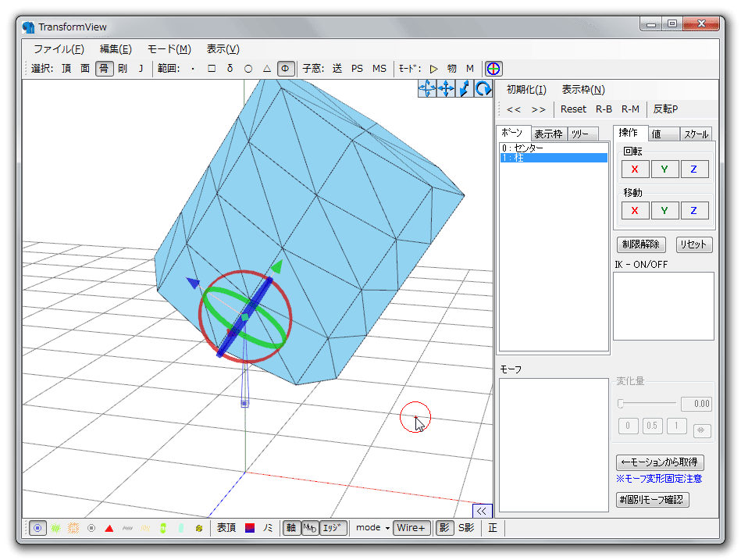The height and width of the screenshot is (560, 741).
Task: Click 制限解除 button
Action: tap(641, 244)
